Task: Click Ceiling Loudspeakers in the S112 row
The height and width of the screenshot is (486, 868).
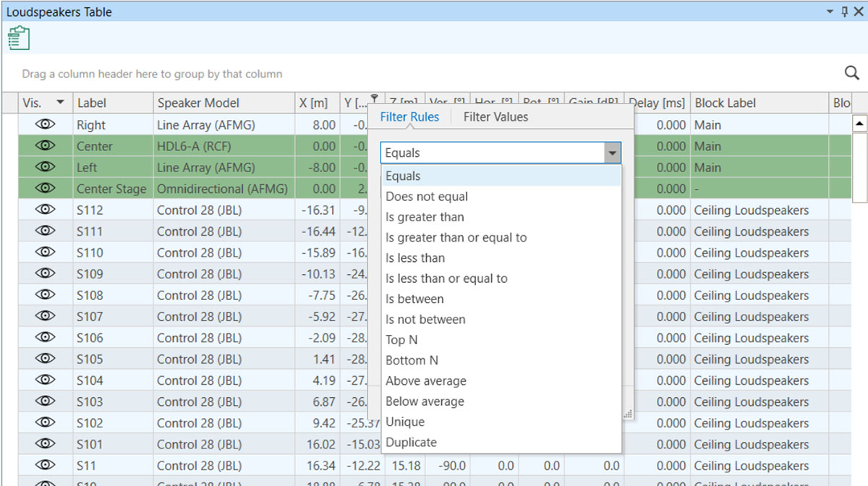Action: [759, 210]
